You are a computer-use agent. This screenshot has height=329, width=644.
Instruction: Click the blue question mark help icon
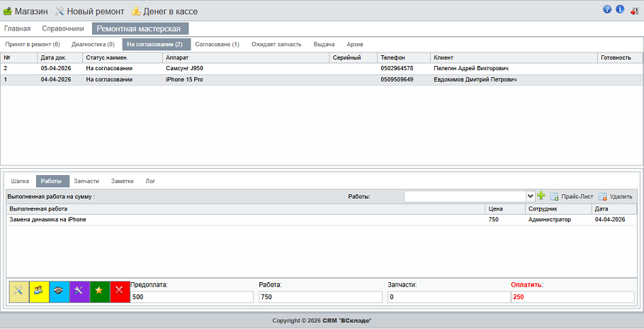point(607,10)
